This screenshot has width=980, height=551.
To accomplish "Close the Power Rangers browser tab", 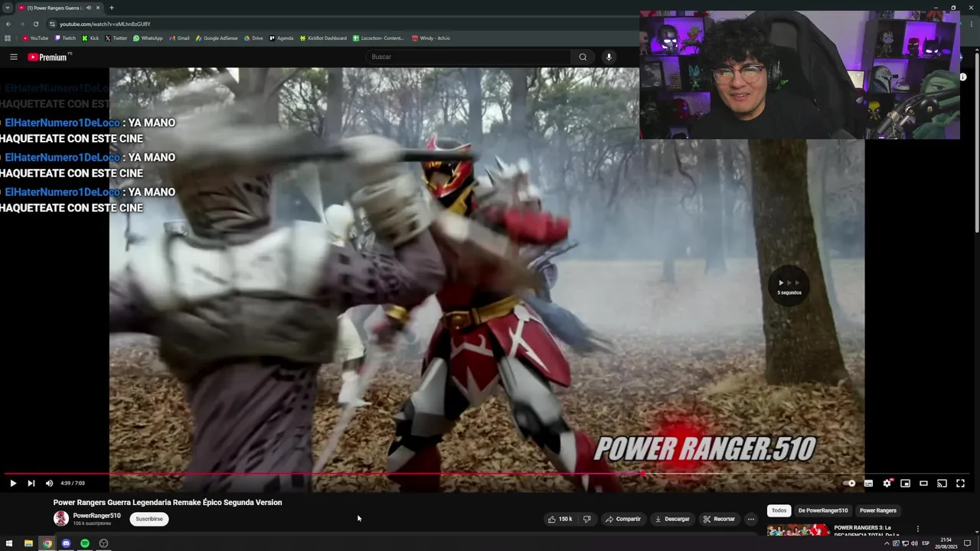I will 98,8.
